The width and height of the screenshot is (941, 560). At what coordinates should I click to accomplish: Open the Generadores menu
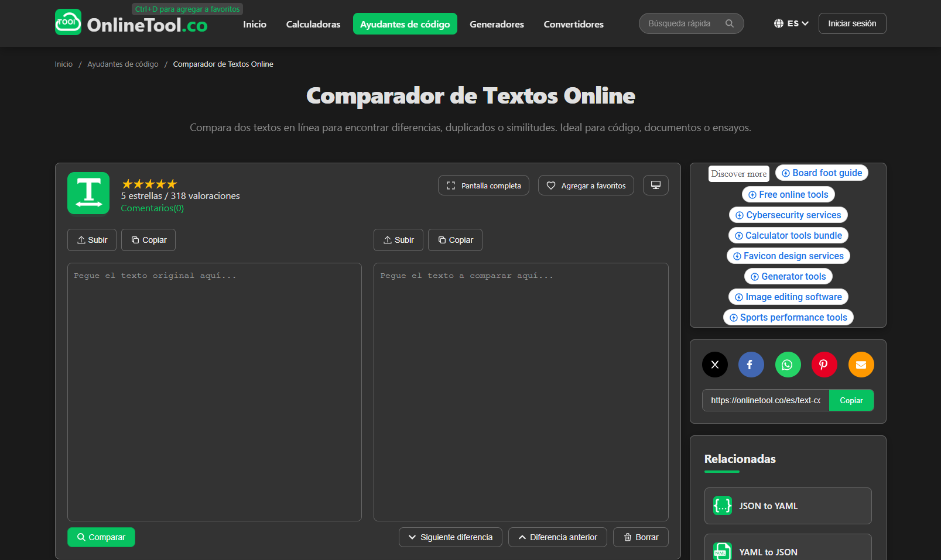click(497, 24)
